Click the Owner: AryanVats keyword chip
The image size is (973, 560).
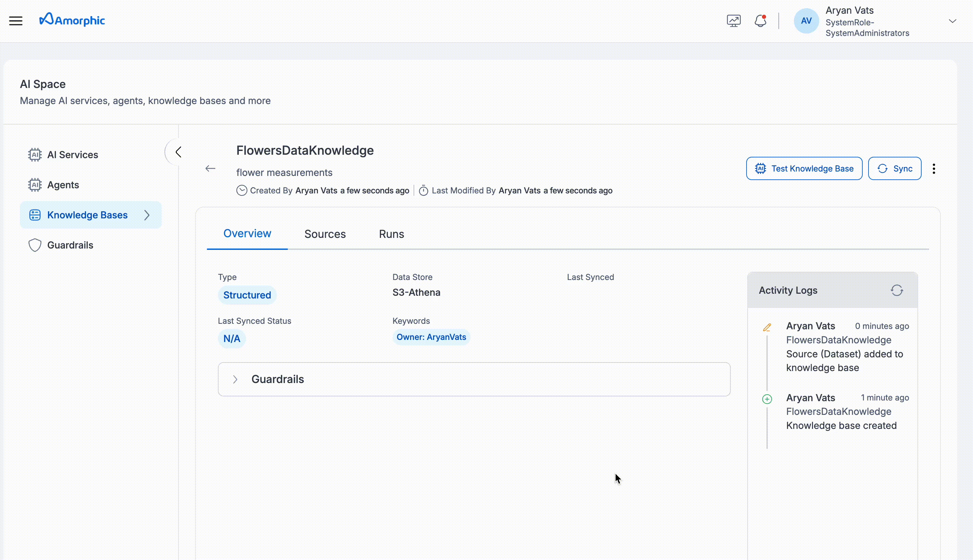point(431,337)
